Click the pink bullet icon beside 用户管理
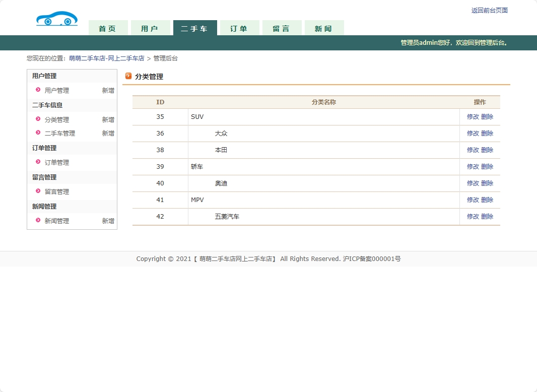This screenshot has height=392, width=537. click(x=38, y=90)
